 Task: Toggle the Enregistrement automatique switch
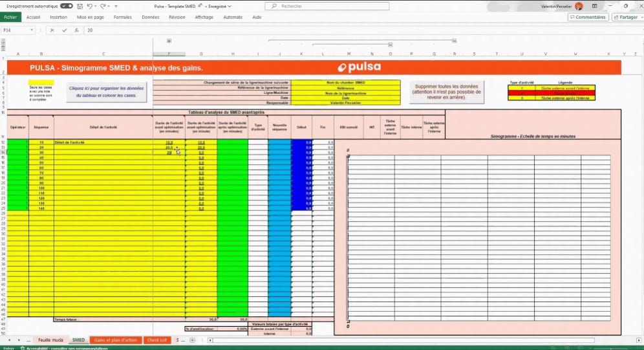66,6
